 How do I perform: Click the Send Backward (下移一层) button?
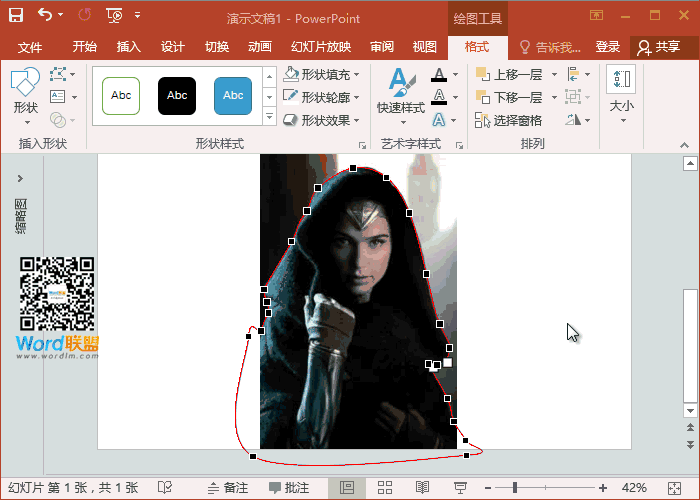pyautogui.click(x=509, y=97)
